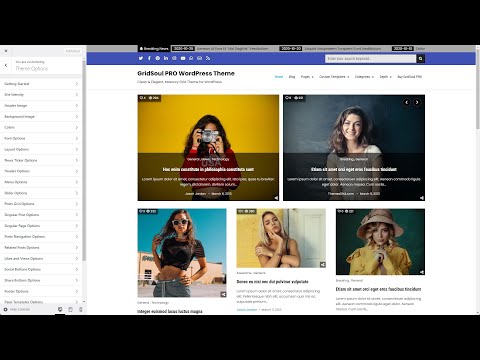Expand Layout Options section
Viewport: 480px width, 360px height.
[x=41, y=149]
